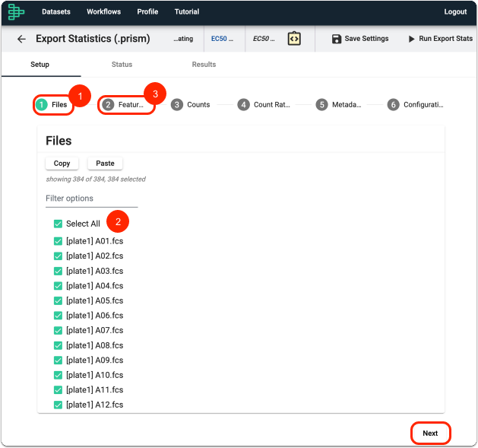Image resolution: width=478 pixels, height=448 pixels.
Task: Uncheck [plate1] A08.fcs checkbox
Action: [58, 345]
